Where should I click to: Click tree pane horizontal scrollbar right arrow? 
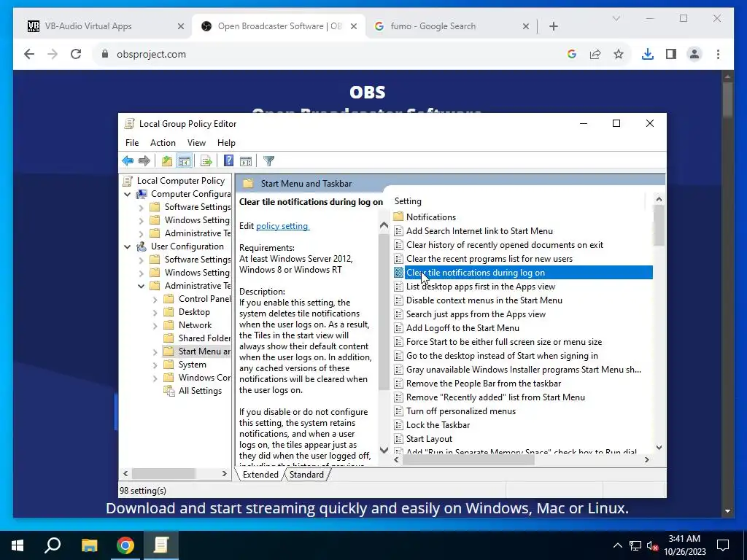(225, 474)
